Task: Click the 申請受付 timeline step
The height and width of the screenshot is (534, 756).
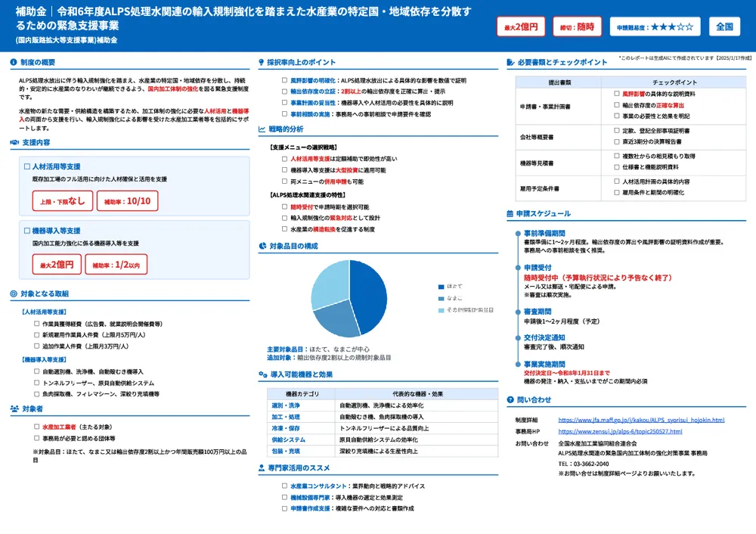Action: pos(538,268)
